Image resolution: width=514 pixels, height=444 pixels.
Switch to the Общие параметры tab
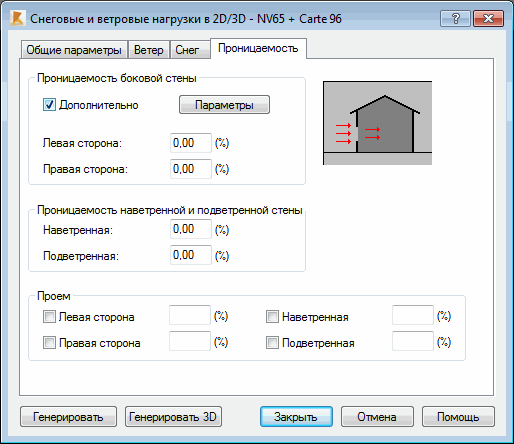[x=74, y=50]
